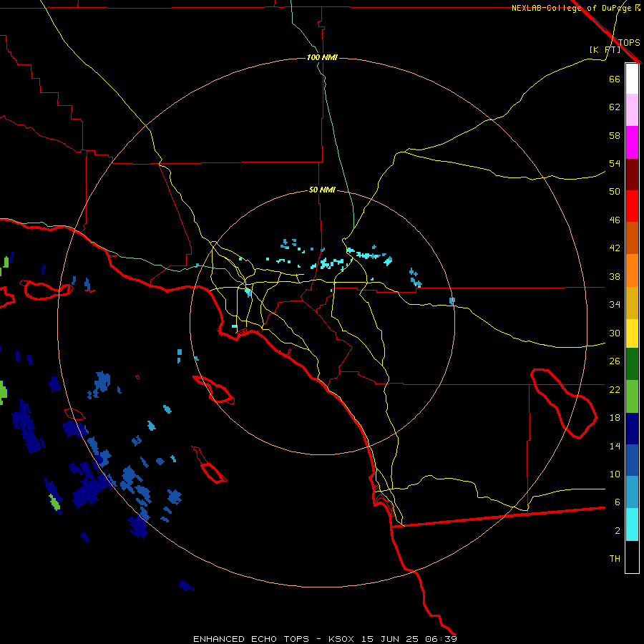
Task: Click the legend value 66
Action: [615, 79]
